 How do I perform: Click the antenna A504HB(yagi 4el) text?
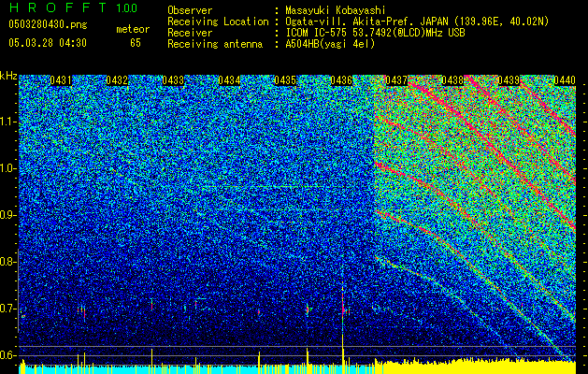coord(330,44)
